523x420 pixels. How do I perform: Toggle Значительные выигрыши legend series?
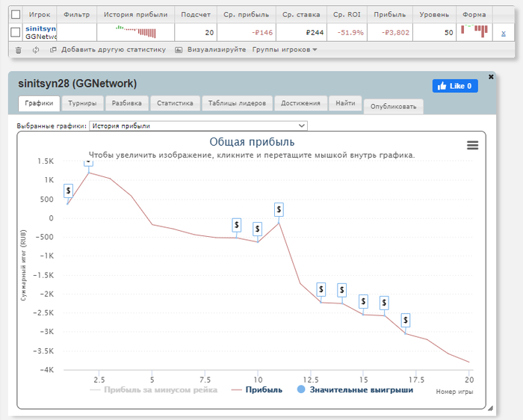coord(355,389)
